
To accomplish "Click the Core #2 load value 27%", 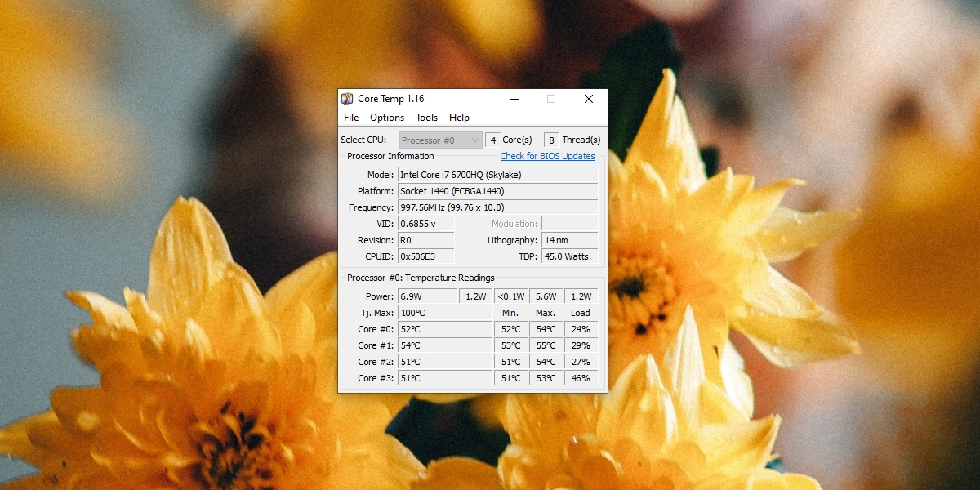I will pyautogui.click(x=581, y=362).
